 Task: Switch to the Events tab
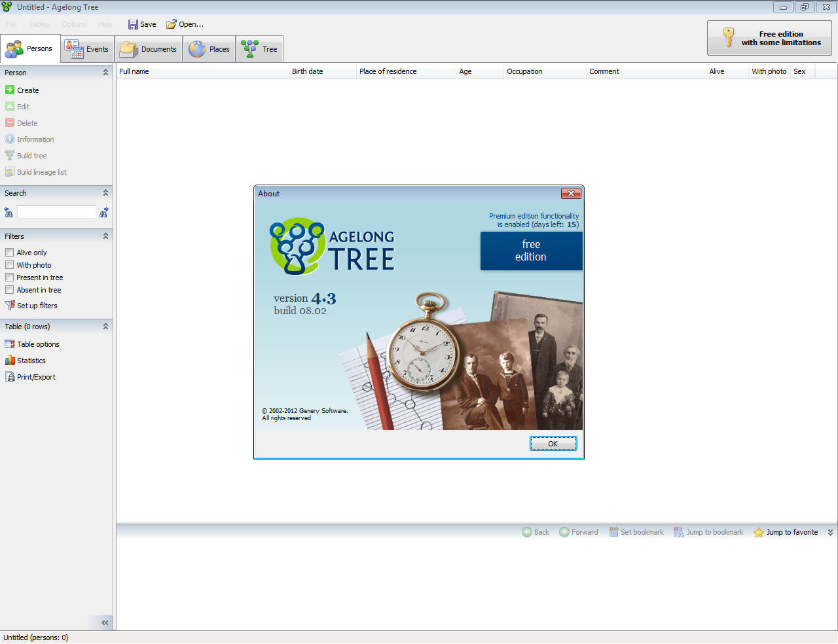[x=88, y=49]
